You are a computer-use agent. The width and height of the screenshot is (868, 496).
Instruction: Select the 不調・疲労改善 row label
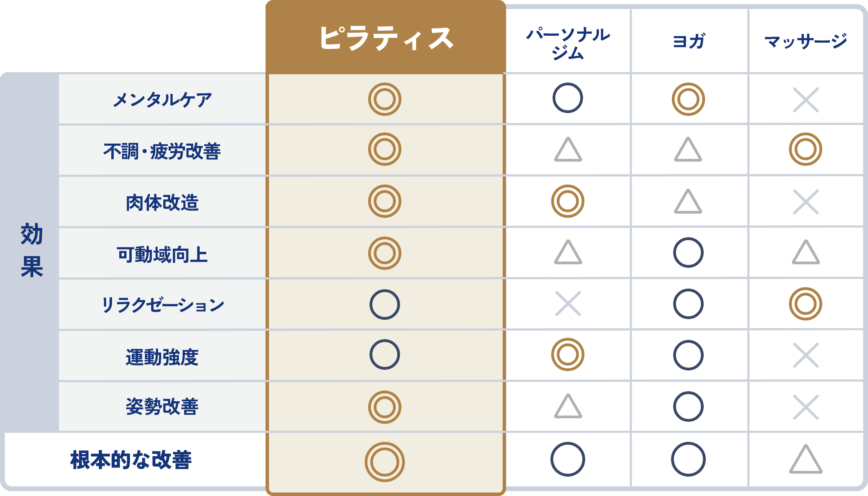(162, 151)
